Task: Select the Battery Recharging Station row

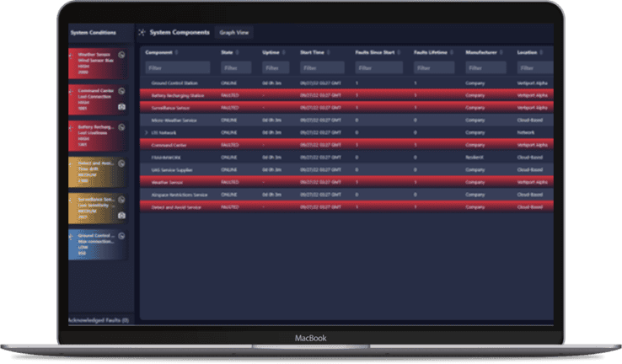Action: (346, 95)
